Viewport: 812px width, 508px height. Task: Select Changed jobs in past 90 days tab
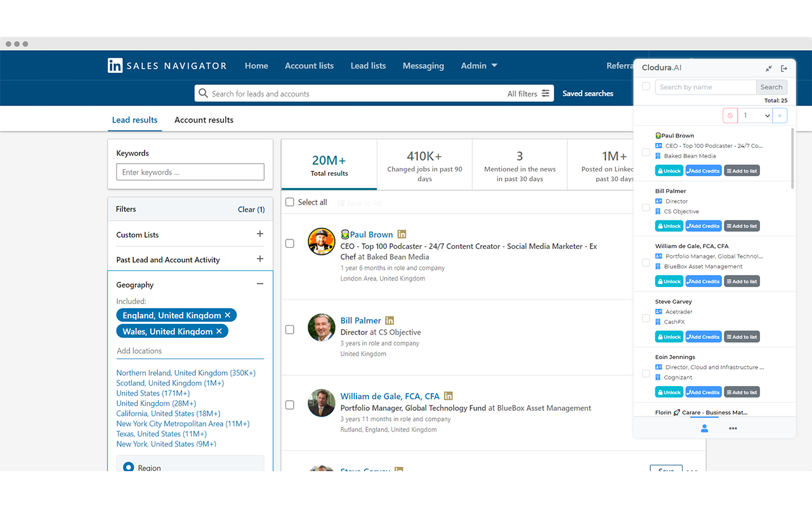click(424, 165)
